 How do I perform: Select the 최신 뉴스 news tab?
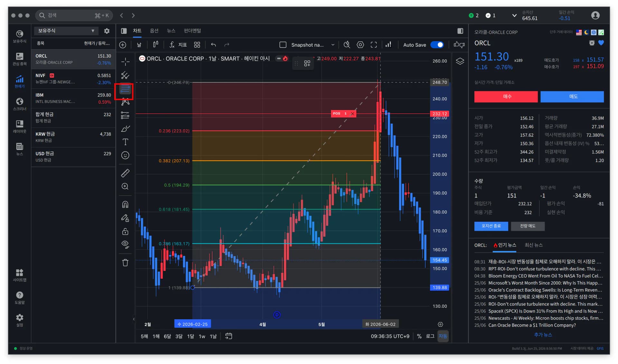click(534, 245)
